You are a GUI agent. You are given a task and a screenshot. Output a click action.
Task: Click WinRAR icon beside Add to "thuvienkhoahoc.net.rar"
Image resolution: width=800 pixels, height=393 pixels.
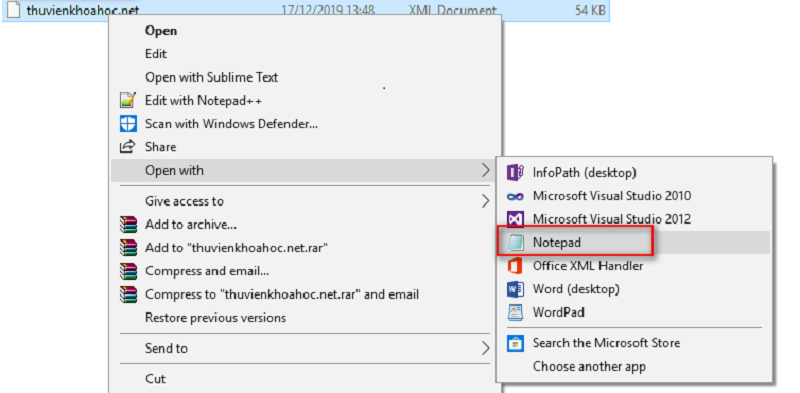click(x=128, y=248)
